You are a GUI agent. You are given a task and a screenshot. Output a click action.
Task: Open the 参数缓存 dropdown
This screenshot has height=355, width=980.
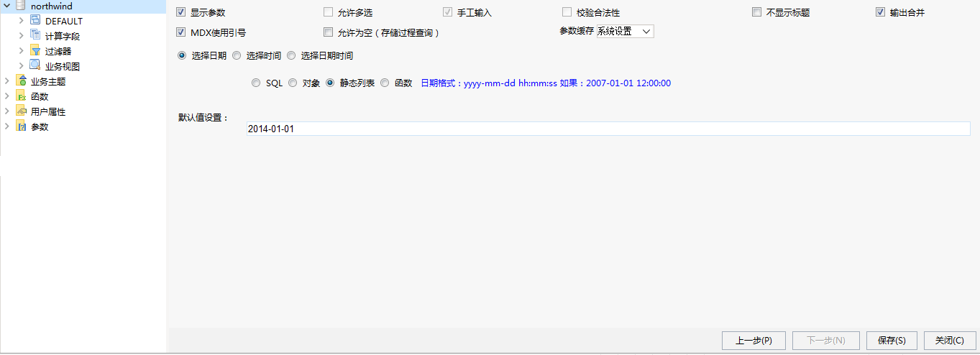coord(625,32)
